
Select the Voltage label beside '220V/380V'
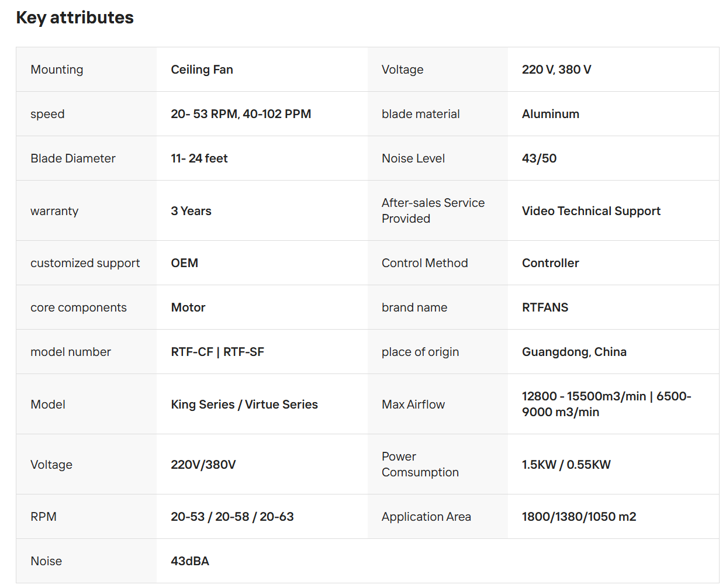[51, 465]
